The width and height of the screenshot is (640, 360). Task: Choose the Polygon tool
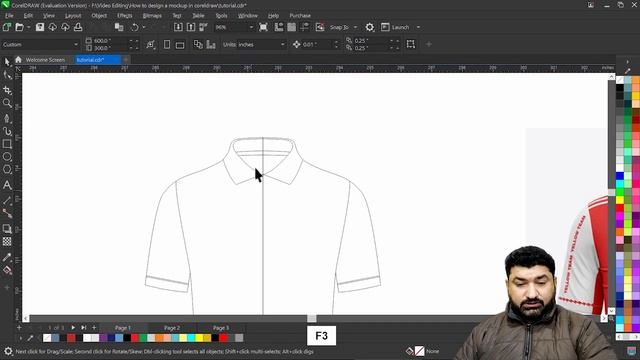point(7,169)
